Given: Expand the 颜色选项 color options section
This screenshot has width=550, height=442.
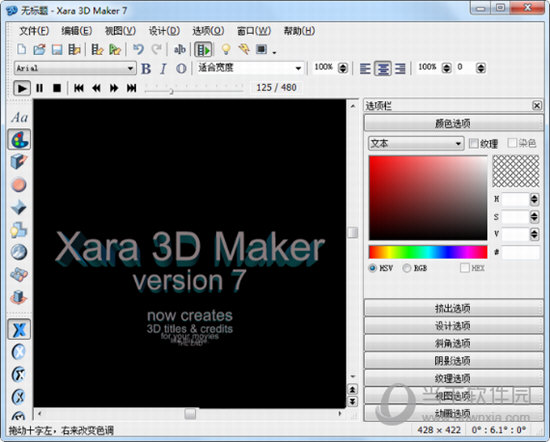Looking at the screenshot, I should 453,123.
